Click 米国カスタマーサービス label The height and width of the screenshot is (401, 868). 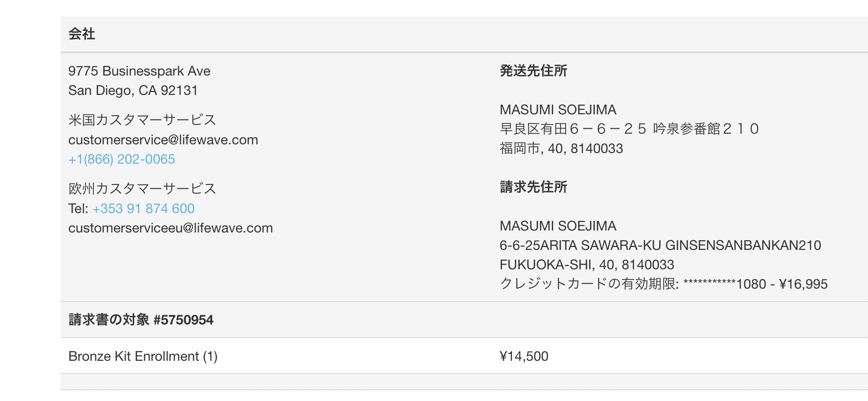pos(142,120)
